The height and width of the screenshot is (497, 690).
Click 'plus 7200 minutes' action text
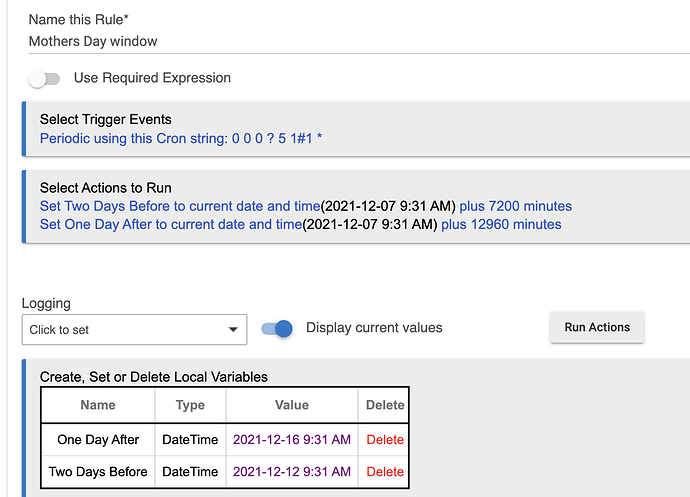[515, 206]
